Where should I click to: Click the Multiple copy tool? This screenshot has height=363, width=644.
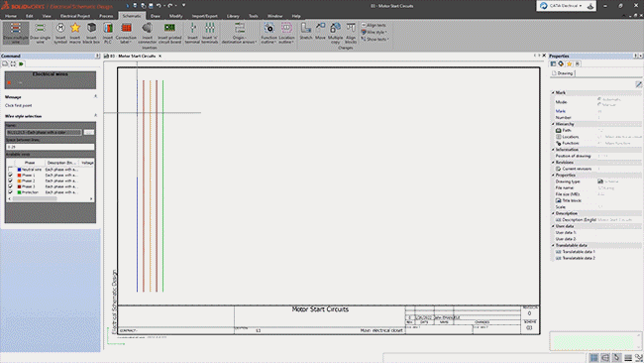click(335, 33)
